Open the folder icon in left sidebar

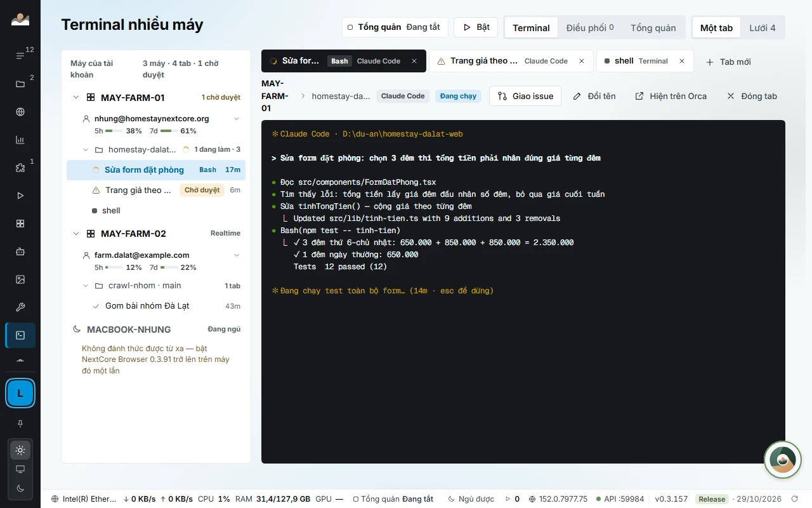pos(20,84)
